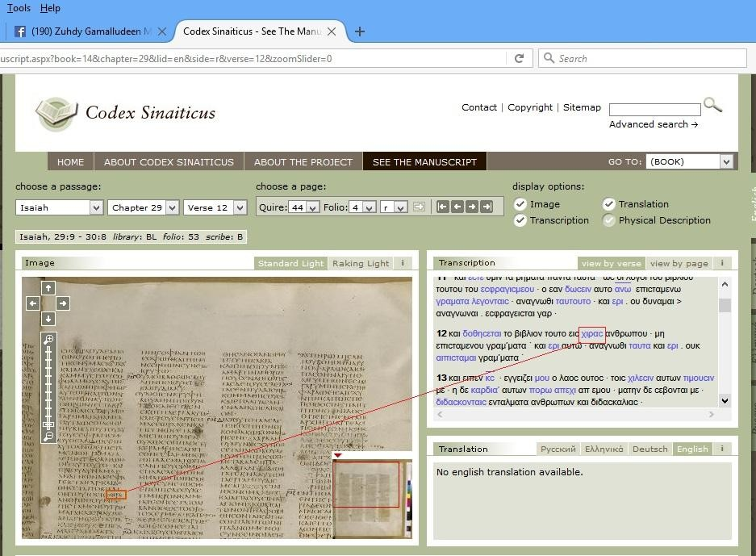Image resolution: width=756 pixels, height=556 pixels.
Task: Click Facebook favicon on first tab
Action: click(20, 31)
